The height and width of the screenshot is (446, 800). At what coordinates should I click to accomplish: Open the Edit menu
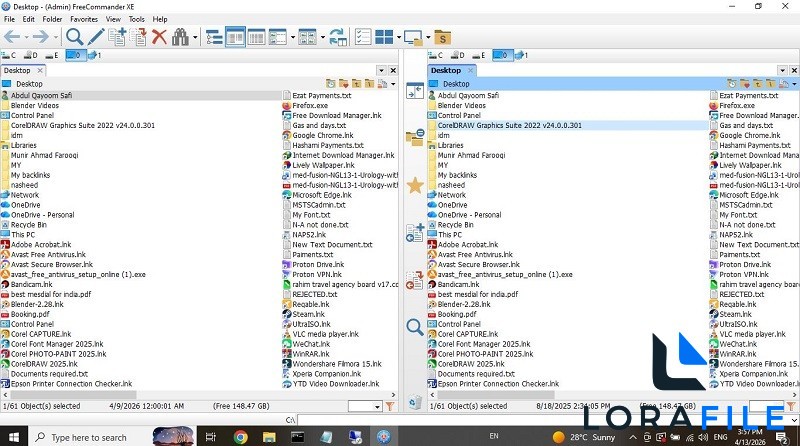click(29, 19)
